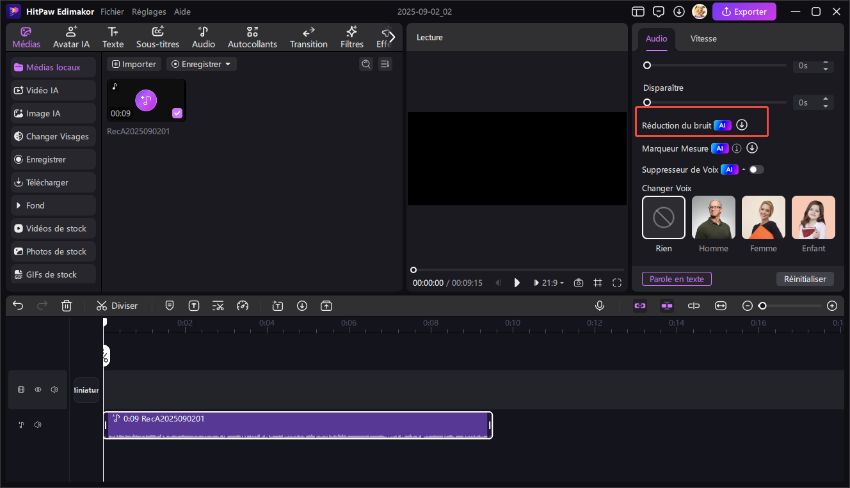The height and width of the screenshot is (488, 850).
Task: Select the Rien voice option
Action: coord(664,217)
